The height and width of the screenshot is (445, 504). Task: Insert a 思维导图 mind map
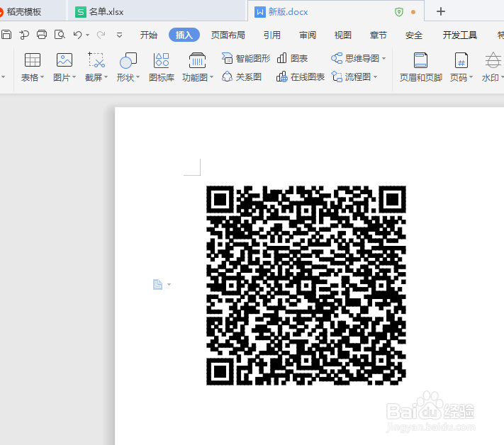pos(355,59)
